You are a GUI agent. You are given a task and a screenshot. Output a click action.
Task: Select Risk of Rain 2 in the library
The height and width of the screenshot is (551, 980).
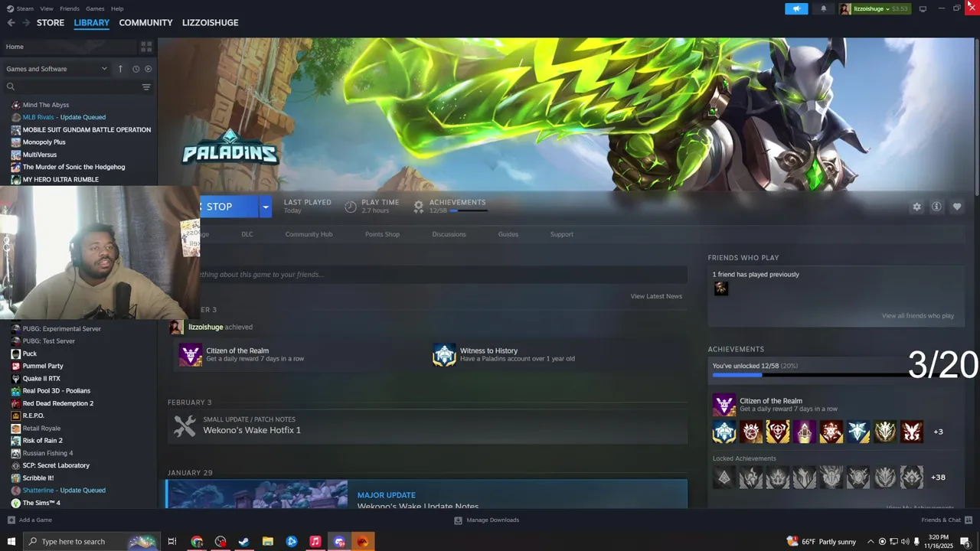(42, 441)
